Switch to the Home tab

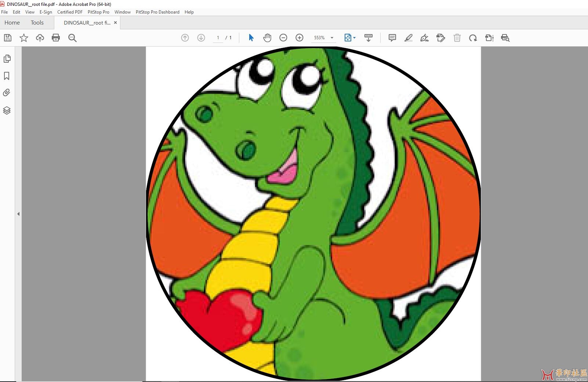coord(12,23)
